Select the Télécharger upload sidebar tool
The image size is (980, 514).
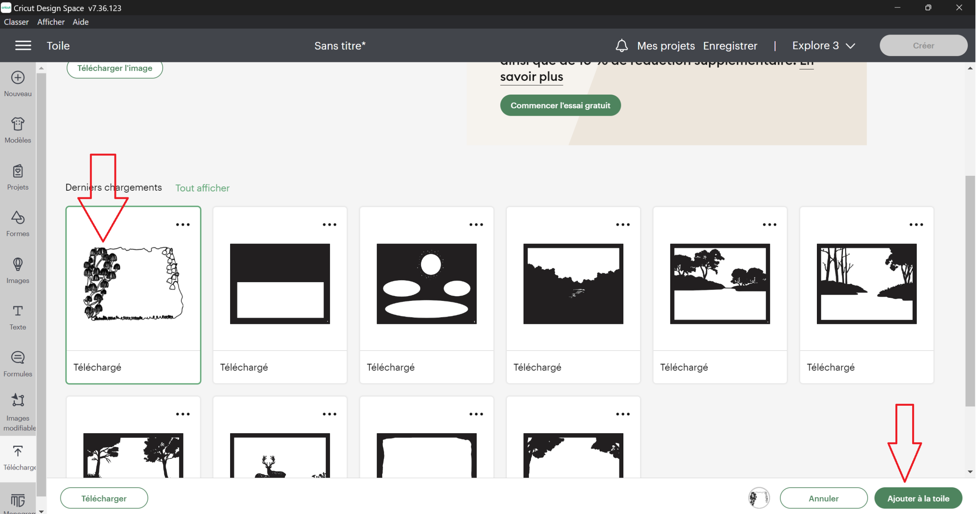(x=18, y=457)
